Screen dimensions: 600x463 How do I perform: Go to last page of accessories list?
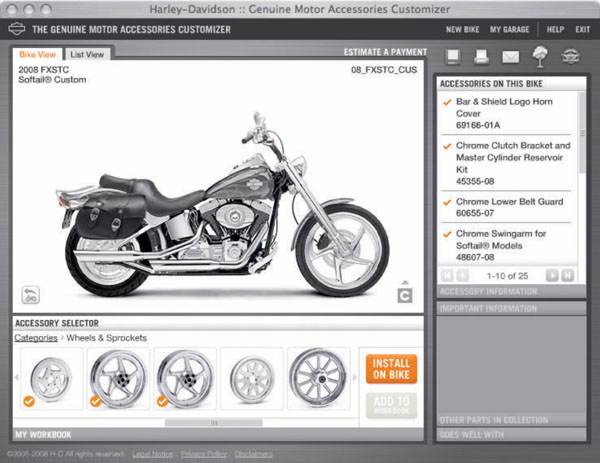point(567,276)
